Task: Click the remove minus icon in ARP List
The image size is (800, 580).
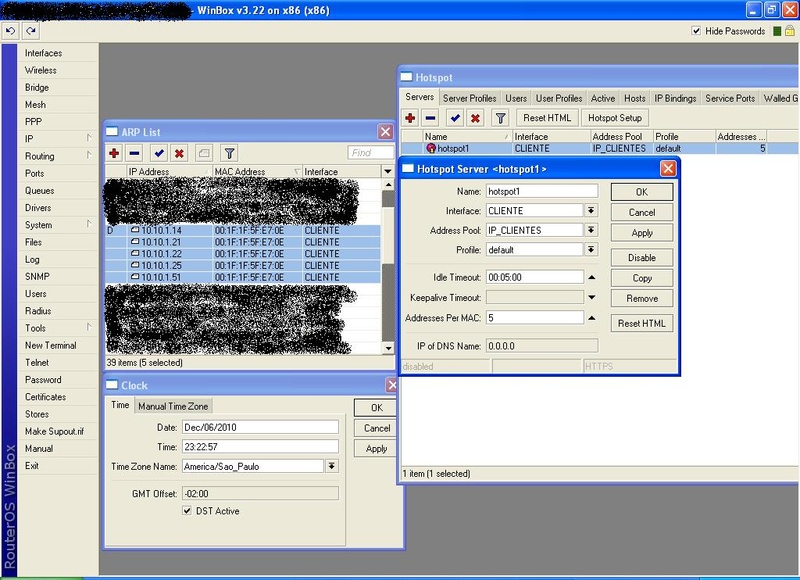Action: pyautogui.click(x=135, y=153)
